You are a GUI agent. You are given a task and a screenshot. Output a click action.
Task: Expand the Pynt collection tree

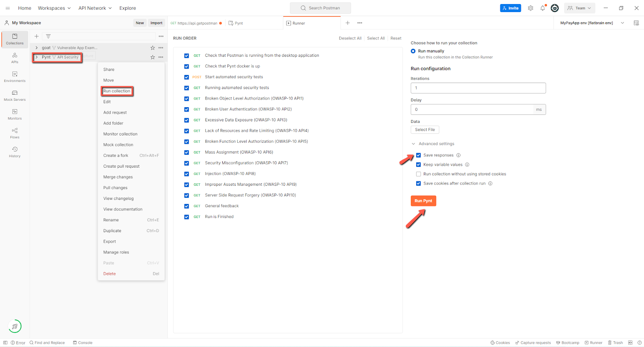coord(37,57)
